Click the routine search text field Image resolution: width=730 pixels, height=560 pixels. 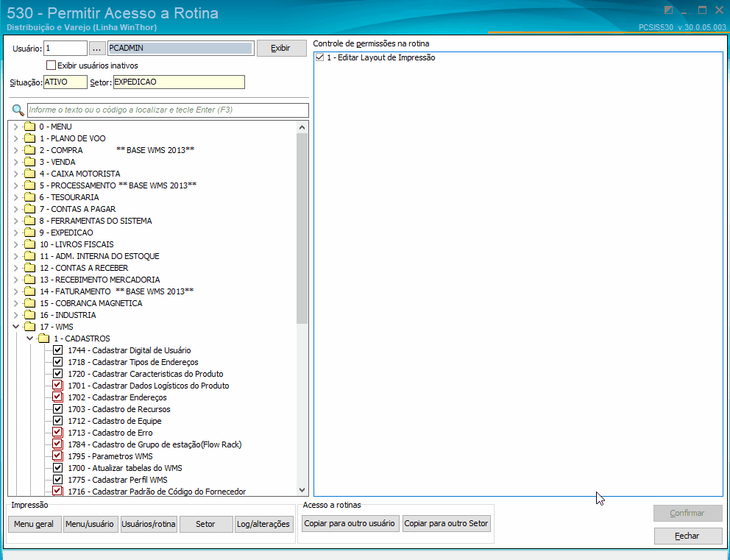click(168, 110)
